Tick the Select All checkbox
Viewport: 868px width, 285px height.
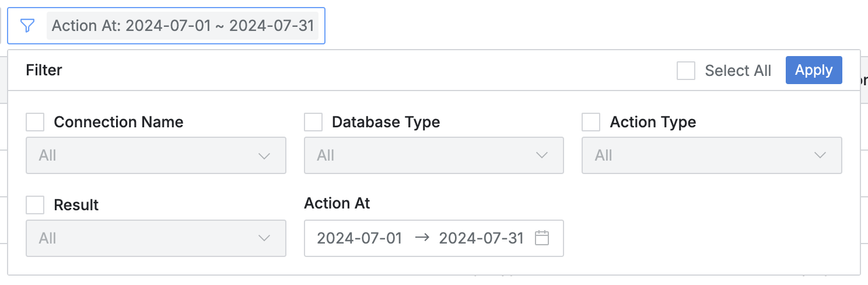(x=686, y=71)
